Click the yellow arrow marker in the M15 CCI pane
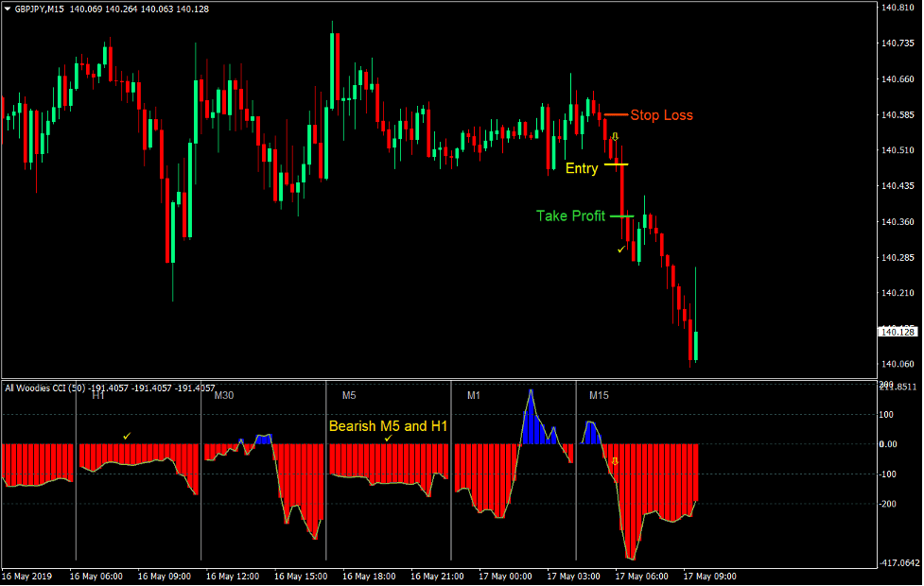 [x=616, y=460]
